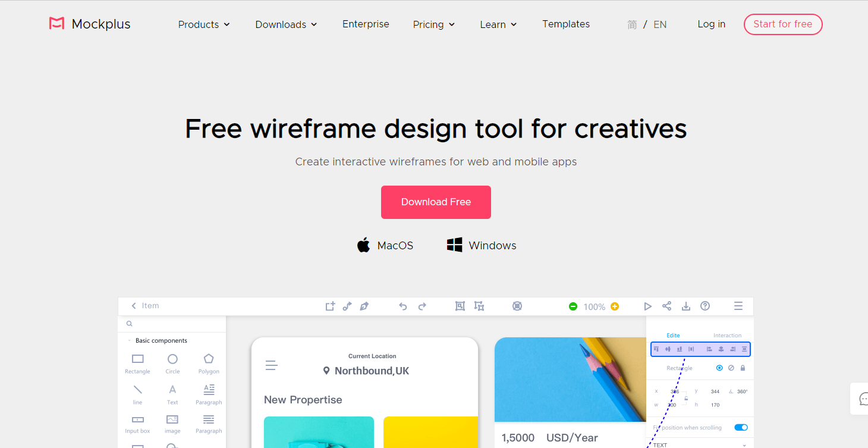Toggle Rectangle visibility eye icon
The height and width of the screenshot is (448, 868).
click(x=719, y=368)
